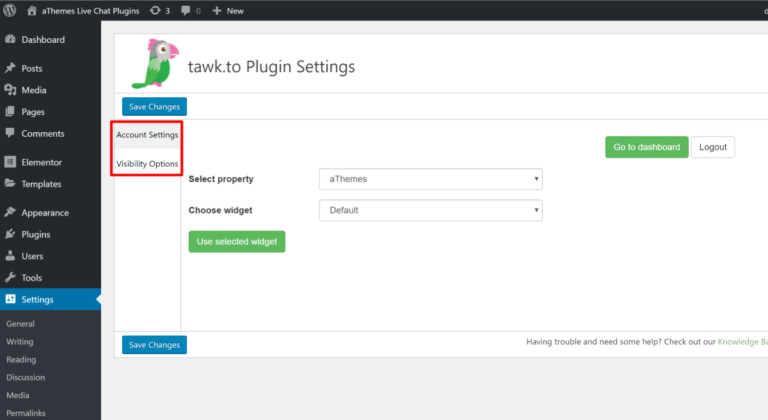
Task: Click the Choose widget label
Action: pyautogui.click(x=220, y=210)
